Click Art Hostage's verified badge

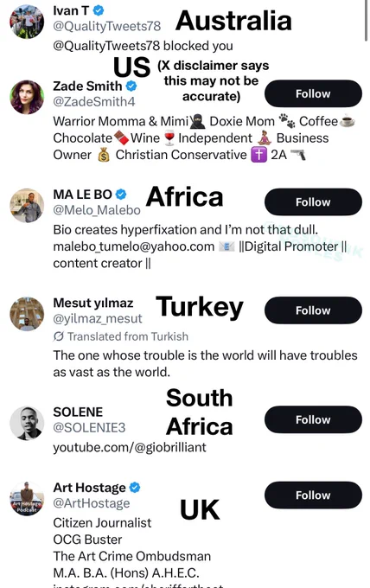pos(135,488)
